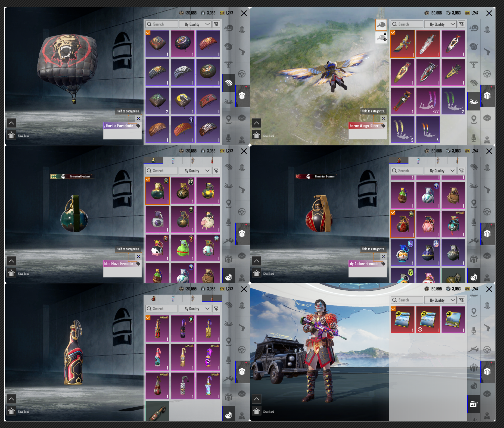Click the tag icon beside Wings Glider label
This screenshot has height=428, width=504.
coord(383,126)
